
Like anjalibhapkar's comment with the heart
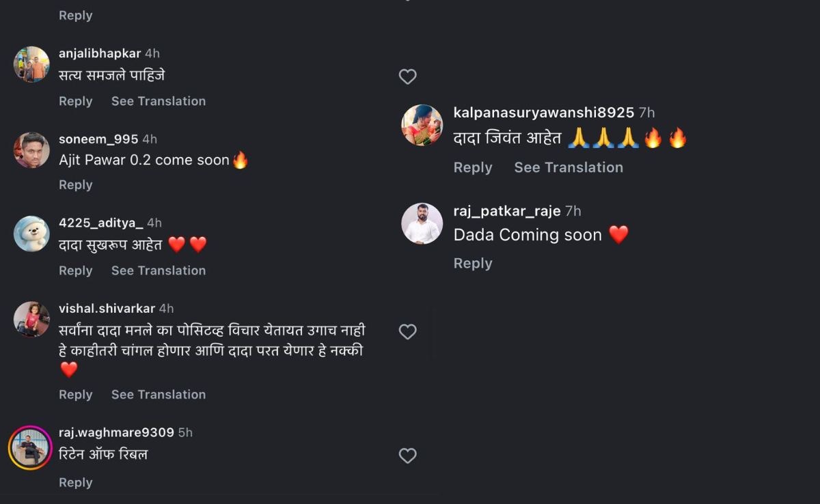pos(407,77)
